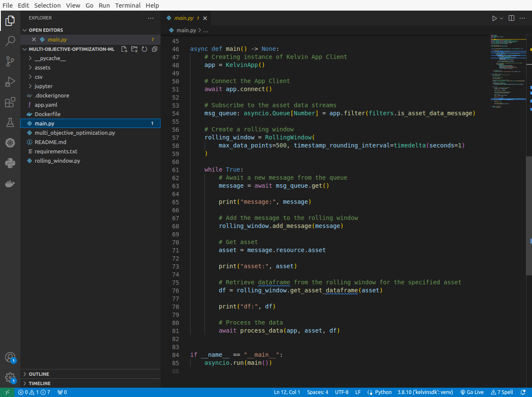Open the Search view in activity bar
The height and width of the screenshot is (397, 532).
click(x=10, y=41)
